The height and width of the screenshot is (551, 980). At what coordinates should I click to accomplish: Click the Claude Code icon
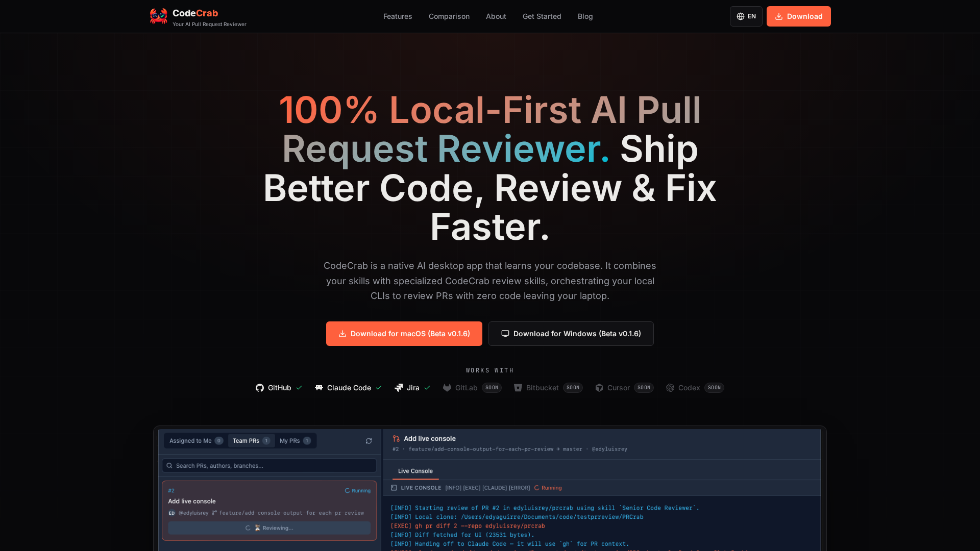(x=319, y=388)
